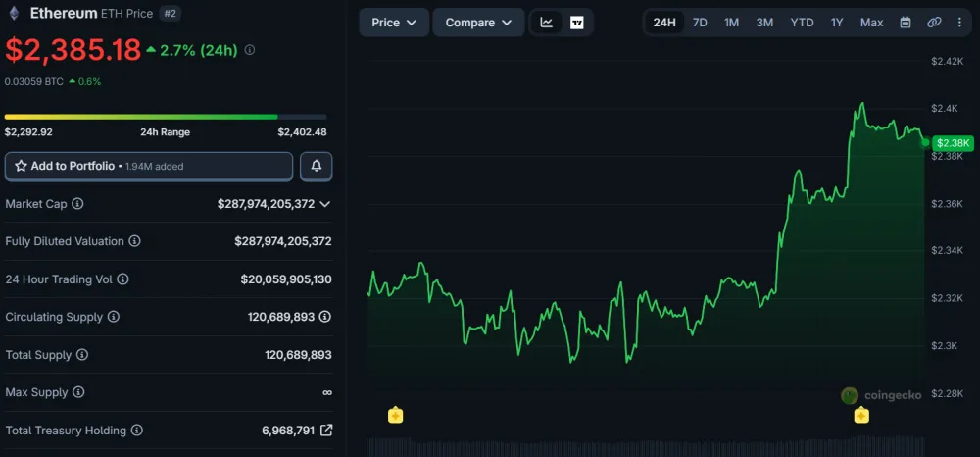Click the left yellow news event marker
This screenshot has width=980, height=457.
pos(395,415)
